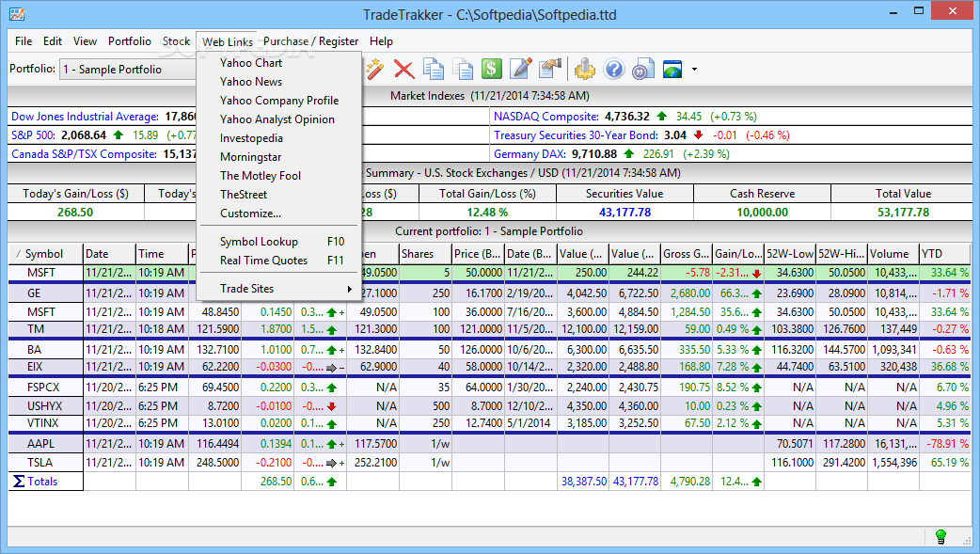Open options via the gear toolbar icon
The width and height of the screenshot is (980, 554).
(585, 69)
